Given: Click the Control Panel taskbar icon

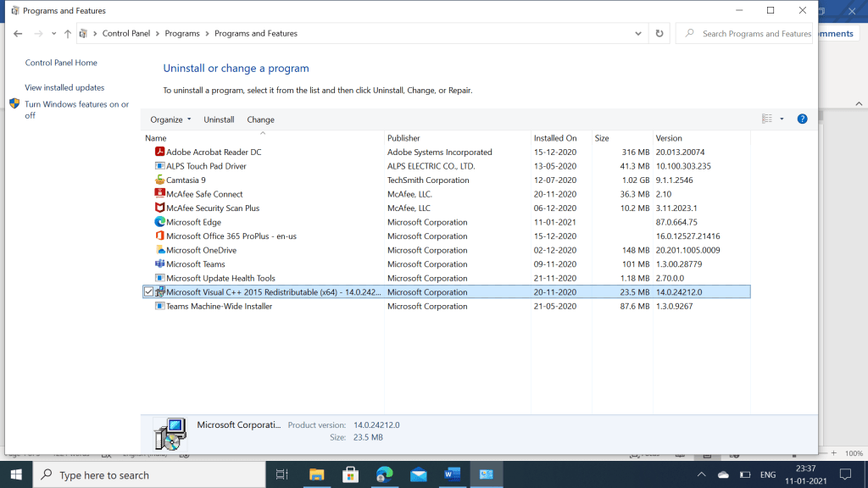Looking at the screenshot, I should 487,474.
